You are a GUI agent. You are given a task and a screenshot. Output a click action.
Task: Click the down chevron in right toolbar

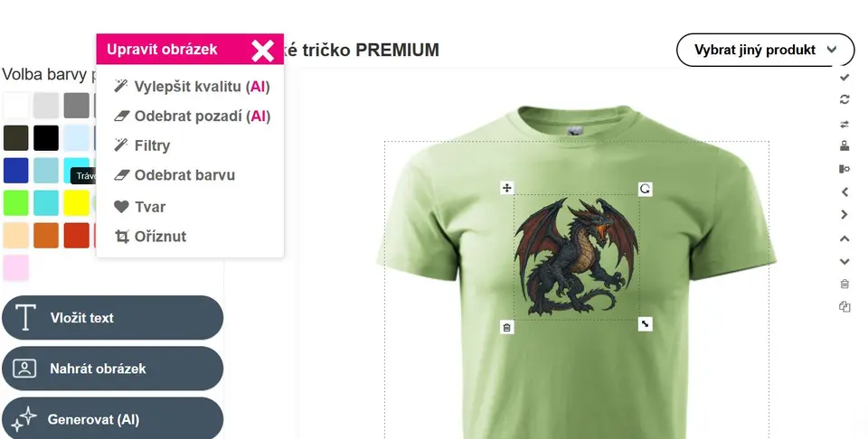pyautogui.click(x=844, y=262)
